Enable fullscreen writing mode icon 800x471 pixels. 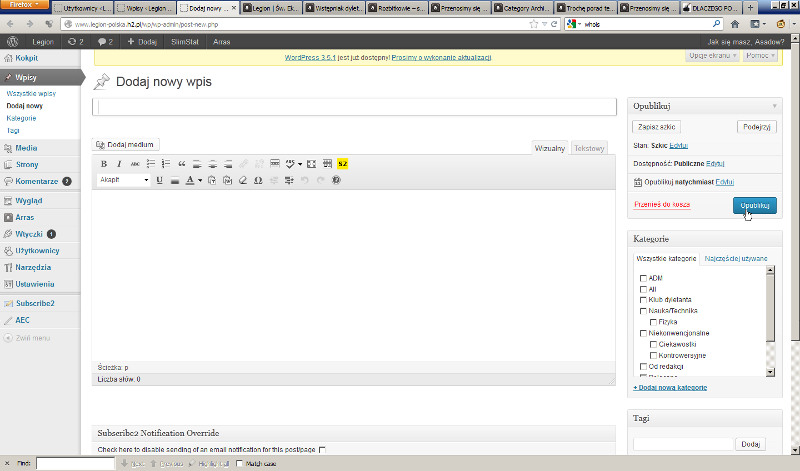coord(311,163)
